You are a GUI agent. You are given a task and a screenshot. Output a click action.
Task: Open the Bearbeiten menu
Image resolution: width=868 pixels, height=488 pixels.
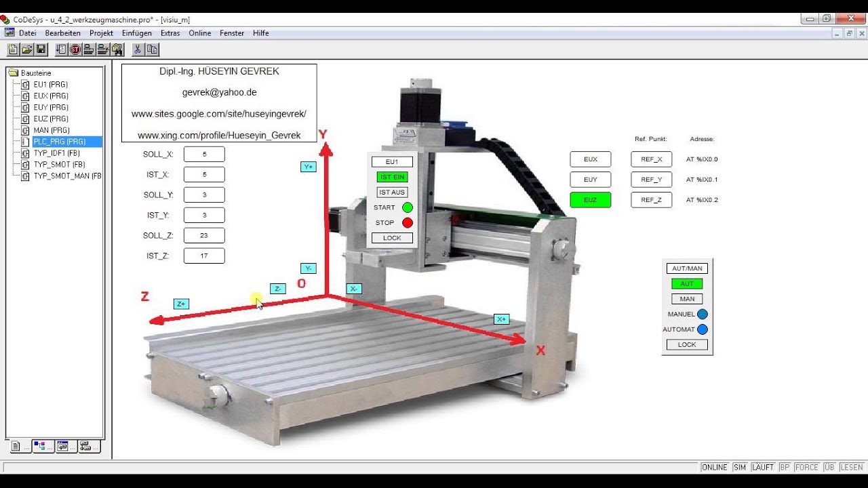tap(63, 33)
